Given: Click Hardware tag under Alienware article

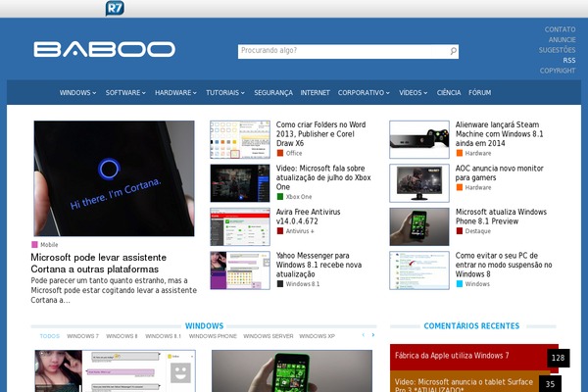Looking at the screenshot, I should tap(473, 153).
